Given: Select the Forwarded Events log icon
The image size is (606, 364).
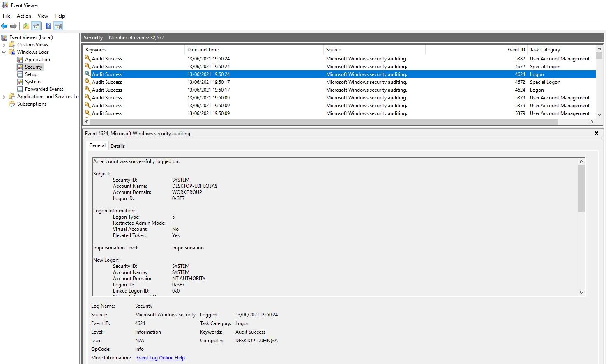Looking at the screenshot, I should (x=20, y=89).
